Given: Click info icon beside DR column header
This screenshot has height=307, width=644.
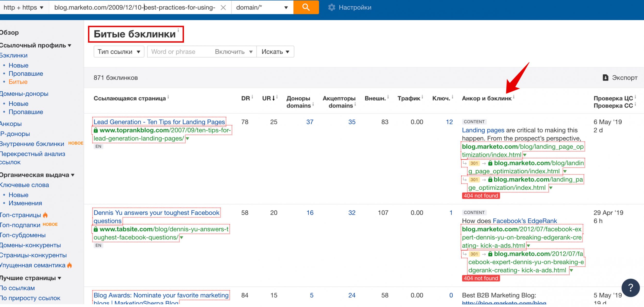Looking at the screenshot, I should 252,97.
